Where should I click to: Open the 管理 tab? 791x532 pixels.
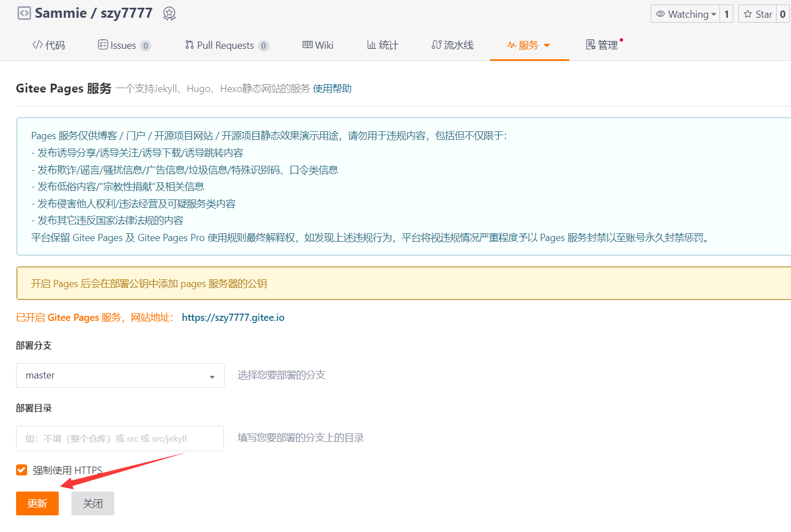(x=602, y=45)
